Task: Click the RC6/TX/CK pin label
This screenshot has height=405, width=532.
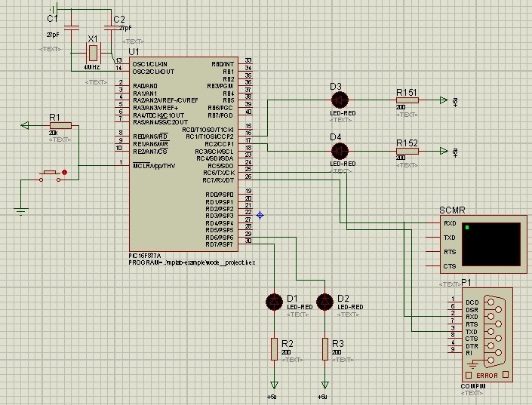Action: coord(219,173)
